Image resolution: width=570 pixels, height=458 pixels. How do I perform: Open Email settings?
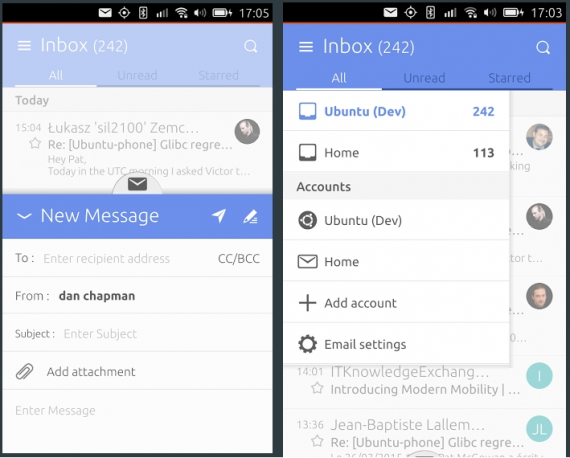396,344
